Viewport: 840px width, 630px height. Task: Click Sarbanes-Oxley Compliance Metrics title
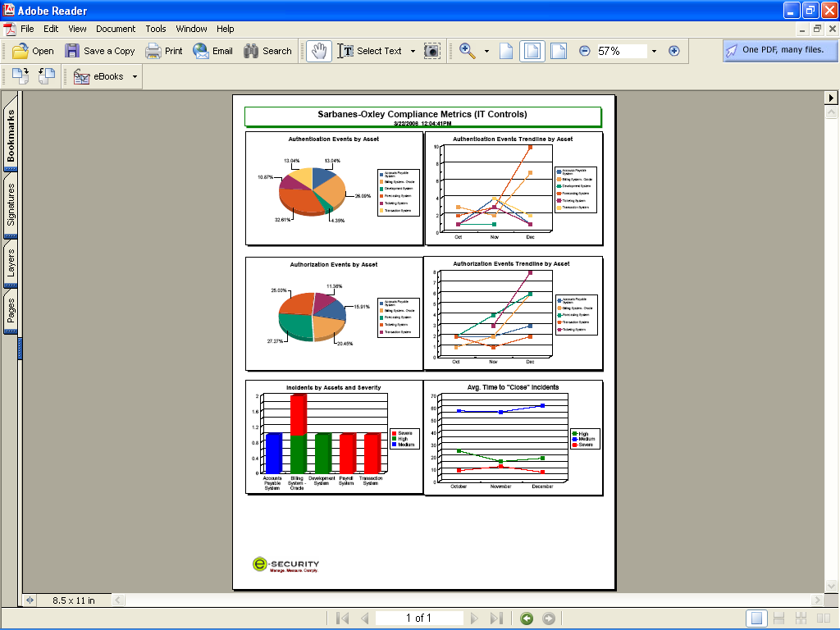click(x=422, y=114)
